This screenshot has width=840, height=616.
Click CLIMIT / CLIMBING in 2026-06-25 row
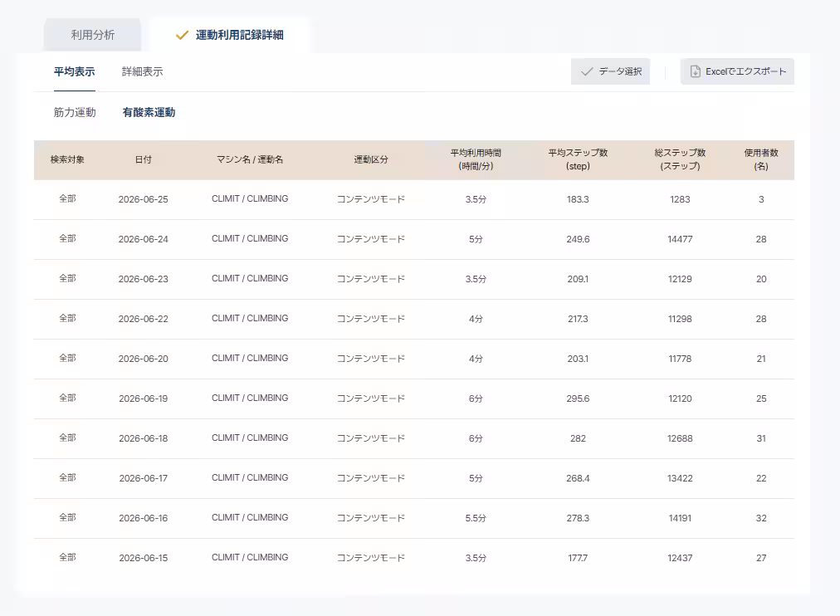pos(250,198)
